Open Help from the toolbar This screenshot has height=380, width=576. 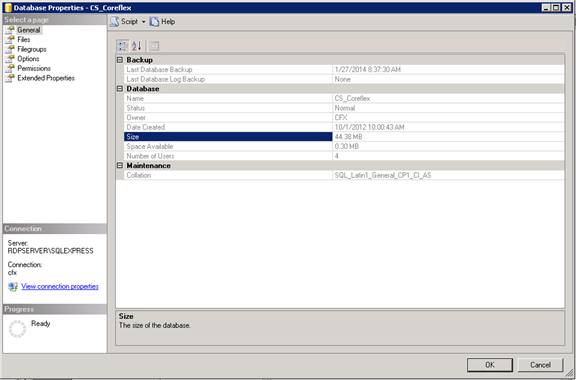pyautogui.click(x=162, y=22)
